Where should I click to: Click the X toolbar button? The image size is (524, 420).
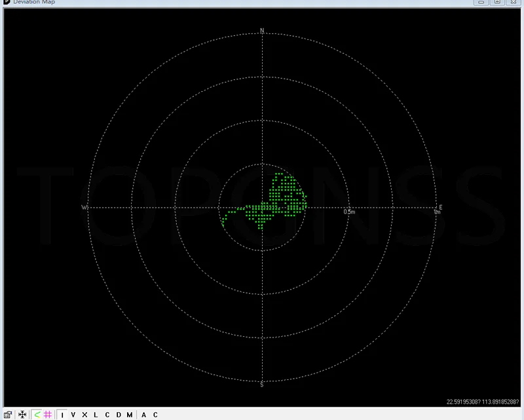pyautogui.click(x=84, y=415)
